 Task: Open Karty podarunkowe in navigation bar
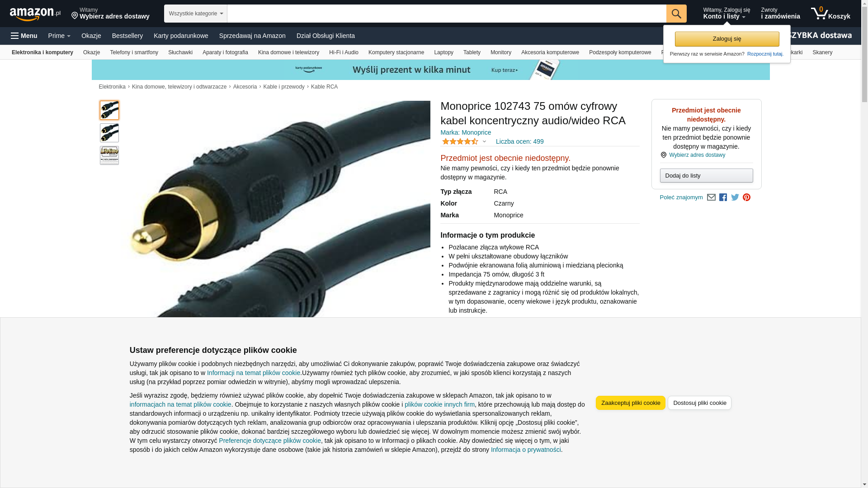pos(181,36)
